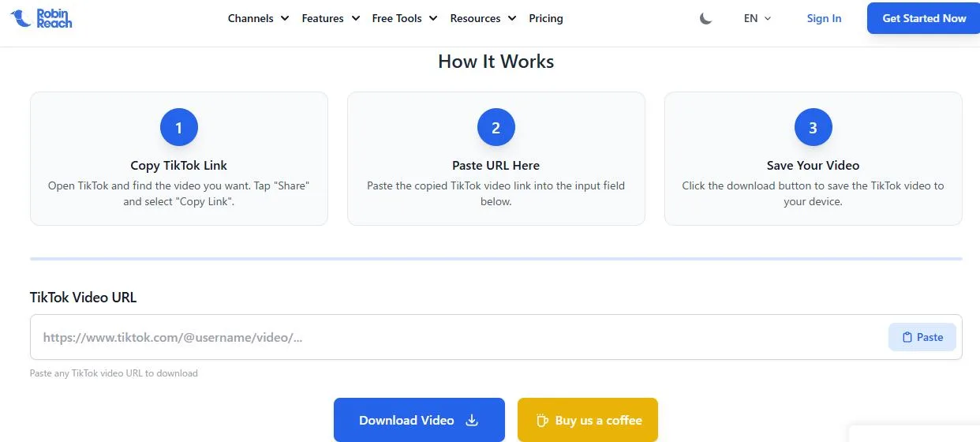Expand the Resources menu

pyautogui.click(x=483, y=18)
